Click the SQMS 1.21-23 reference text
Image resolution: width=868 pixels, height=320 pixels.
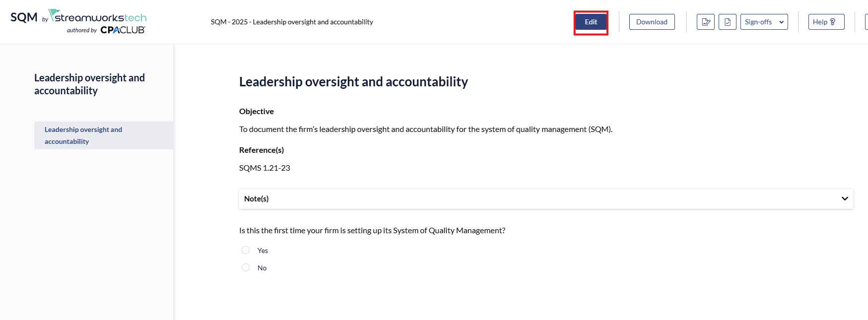coord(265,168)
